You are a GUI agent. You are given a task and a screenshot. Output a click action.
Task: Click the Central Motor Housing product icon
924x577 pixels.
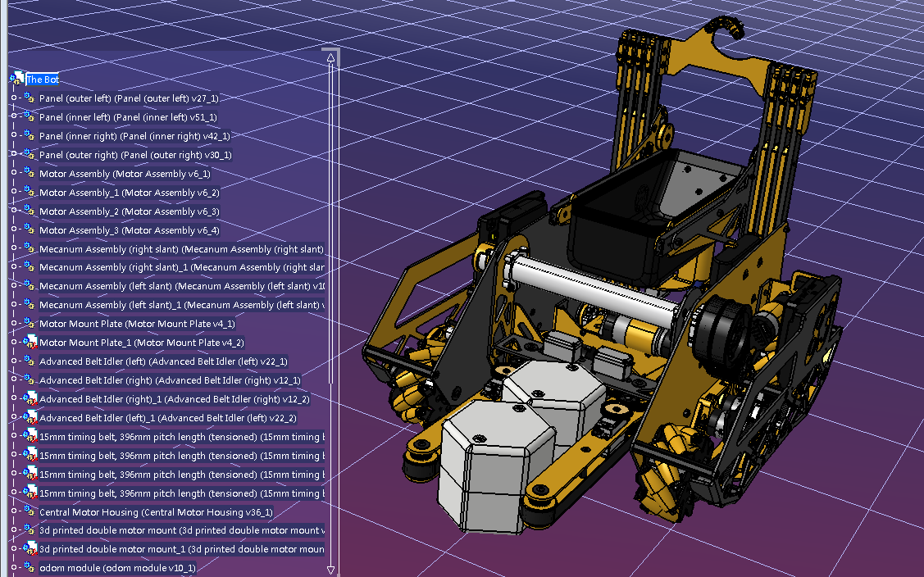[29, 511]
